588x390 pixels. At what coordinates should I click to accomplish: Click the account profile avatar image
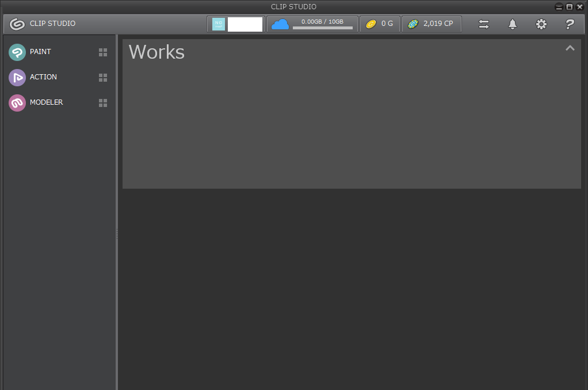(x=219, y=24)
